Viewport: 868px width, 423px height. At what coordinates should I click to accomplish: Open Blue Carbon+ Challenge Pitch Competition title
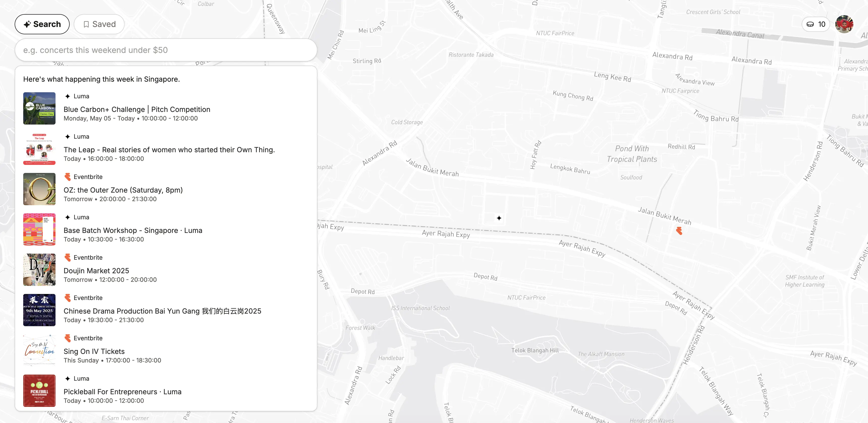point(137,109)
